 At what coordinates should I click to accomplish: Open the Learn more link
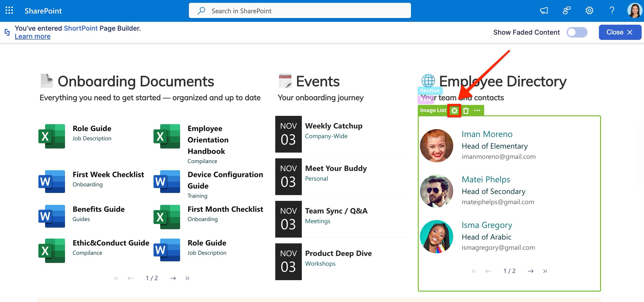tap(33, 37)
